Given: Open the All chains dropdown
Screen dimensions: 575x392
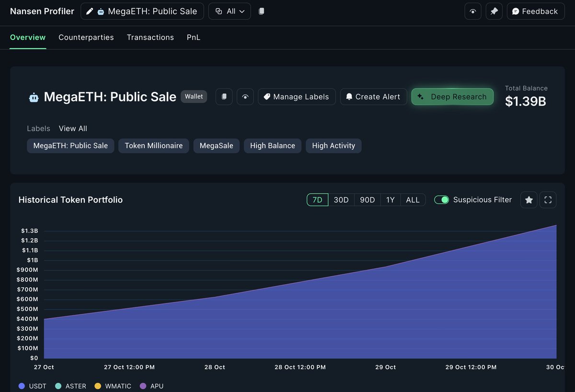Looking at the screenshot, I should [229, 11].
